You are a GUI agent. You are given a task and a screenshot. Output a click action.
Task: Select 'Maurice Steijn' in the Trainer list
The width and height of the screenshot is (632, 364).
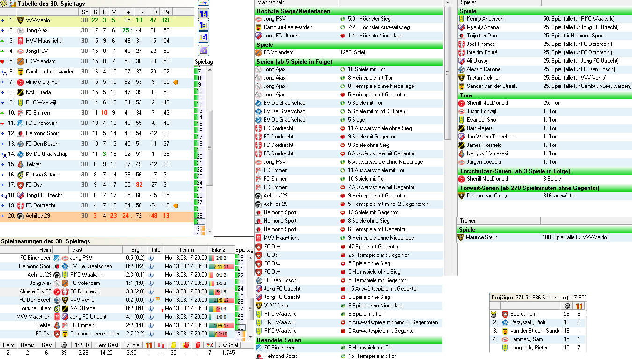(x=545, y=237)
